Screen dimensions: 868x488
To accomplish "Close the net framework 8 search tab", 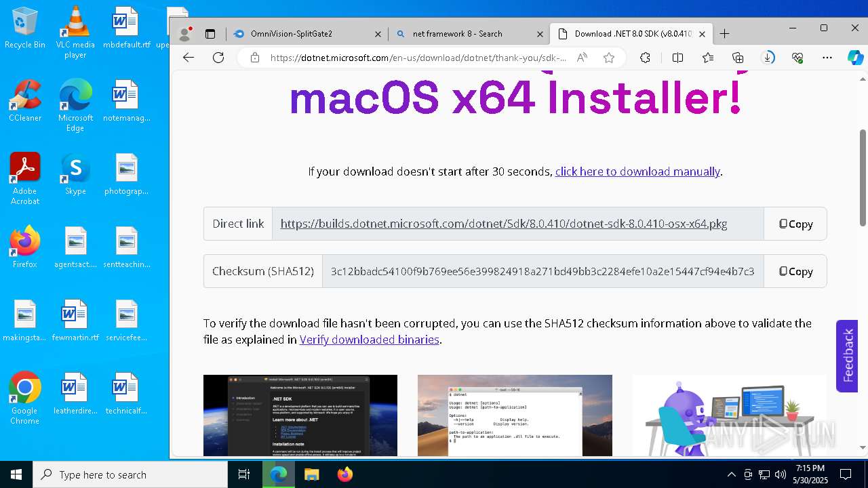I will tap(540, 34).
